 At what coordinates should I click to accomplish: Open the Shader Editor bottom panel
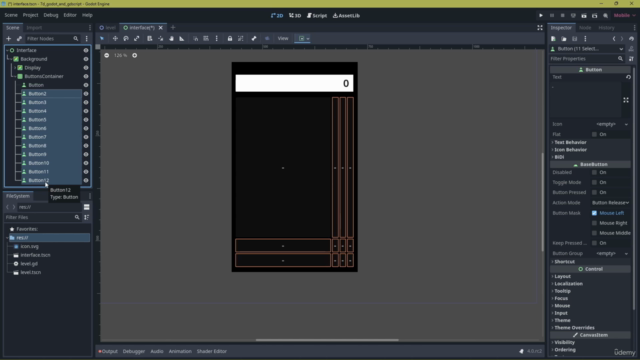[211, 351]
